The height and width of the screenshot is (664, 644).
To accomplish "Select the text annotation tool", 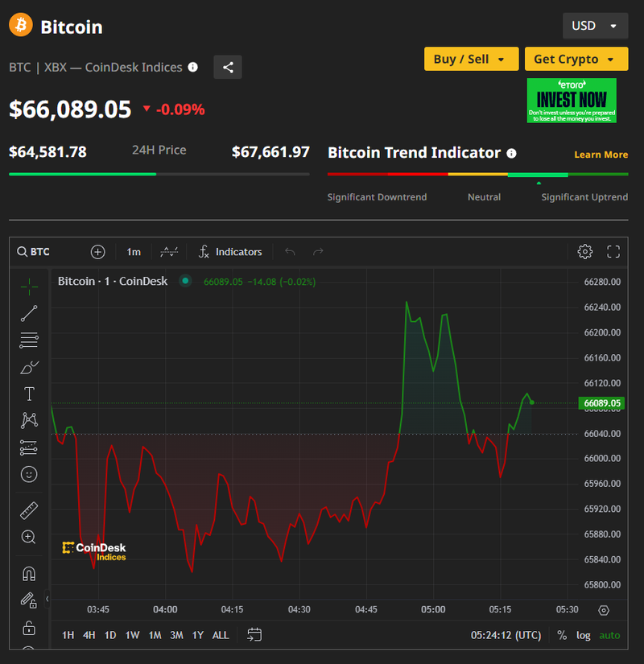I will (29, 394).
